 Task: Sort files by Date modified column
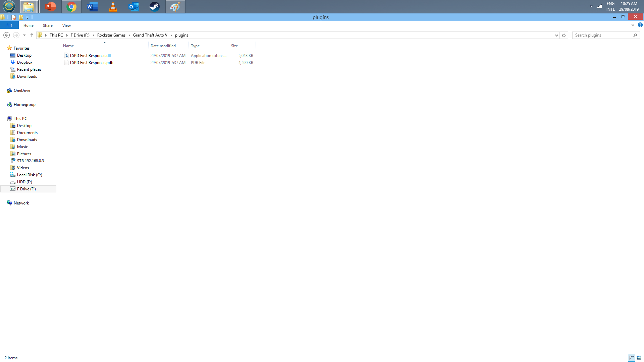[163, 46]
